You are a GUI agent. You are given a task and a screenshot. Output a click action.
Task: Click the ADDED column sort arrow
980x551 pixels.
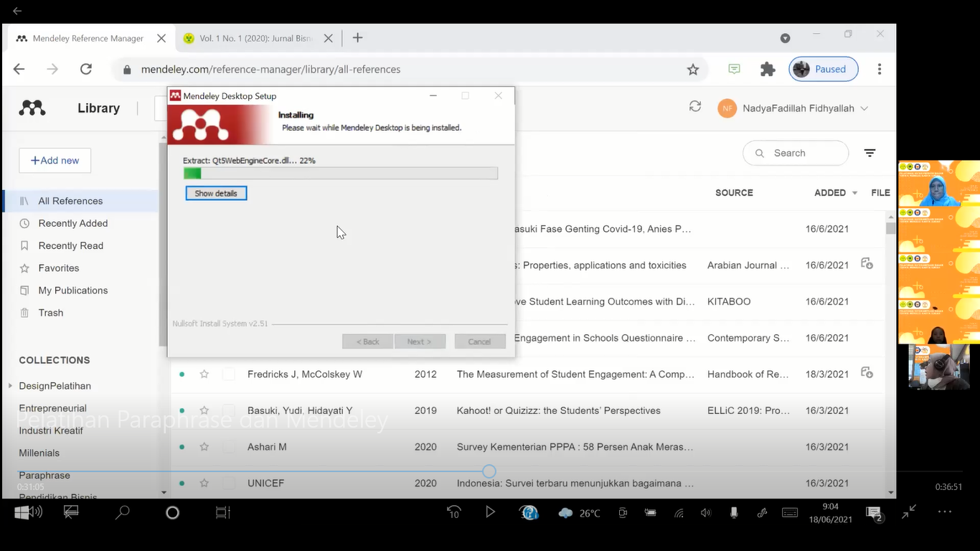point(854,193)
